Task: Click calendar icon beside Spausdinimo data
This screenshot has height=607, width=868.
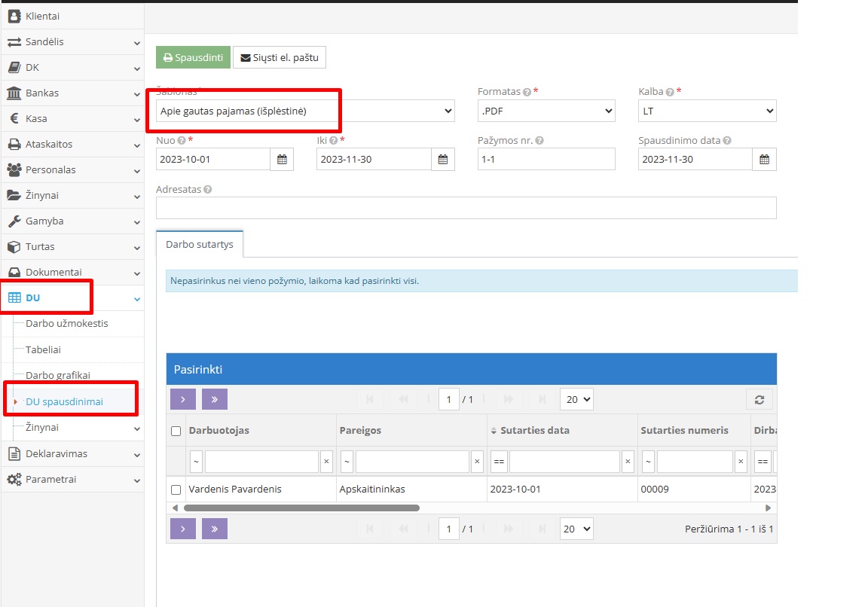Action: pos(764,160)
